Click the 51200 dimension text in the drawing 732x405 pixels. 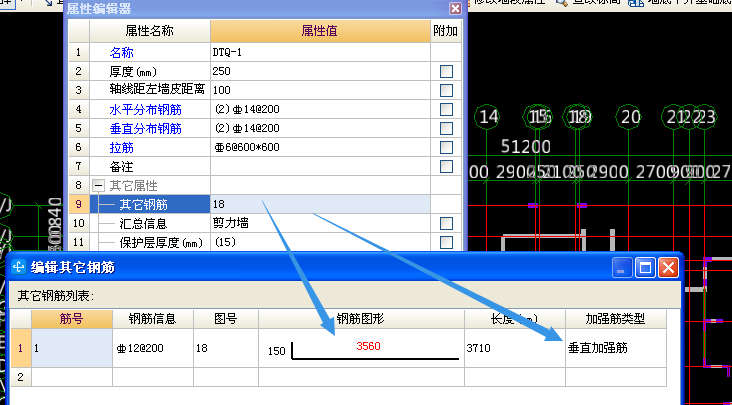(x=526, y=147)
